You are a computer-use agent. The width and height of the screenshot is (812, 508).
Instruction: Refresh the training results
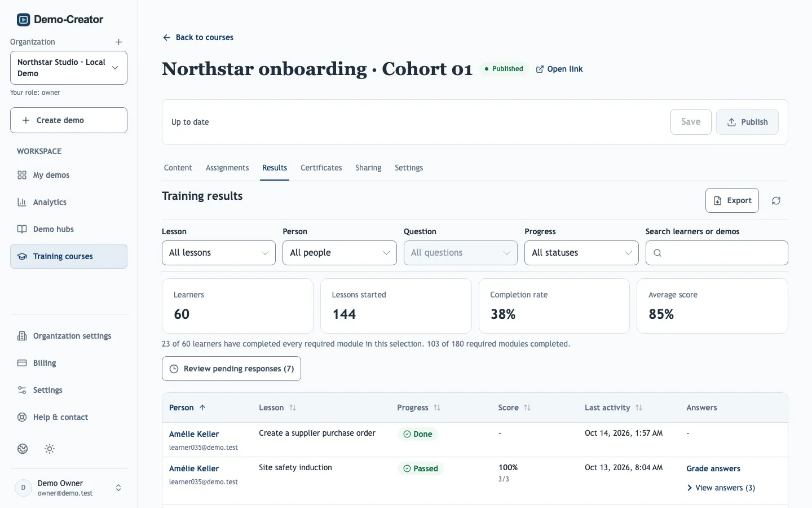(776, 201)
